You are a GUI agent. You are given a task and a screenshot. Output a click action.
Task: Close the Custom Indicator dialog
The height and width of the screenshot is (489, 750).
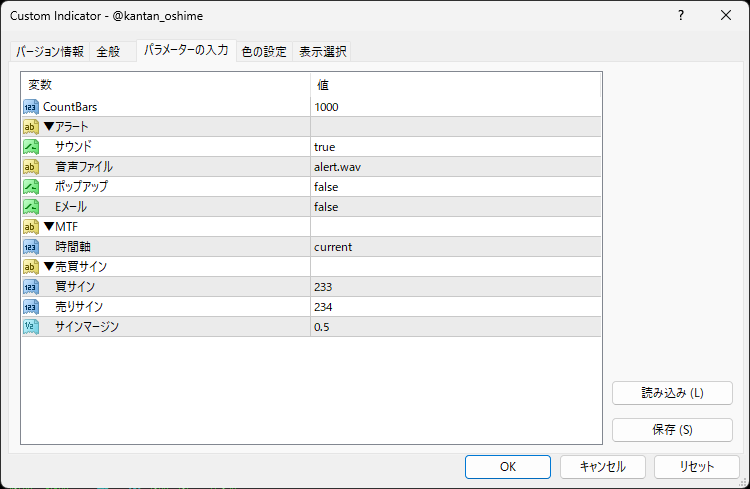tap(726, 15)
